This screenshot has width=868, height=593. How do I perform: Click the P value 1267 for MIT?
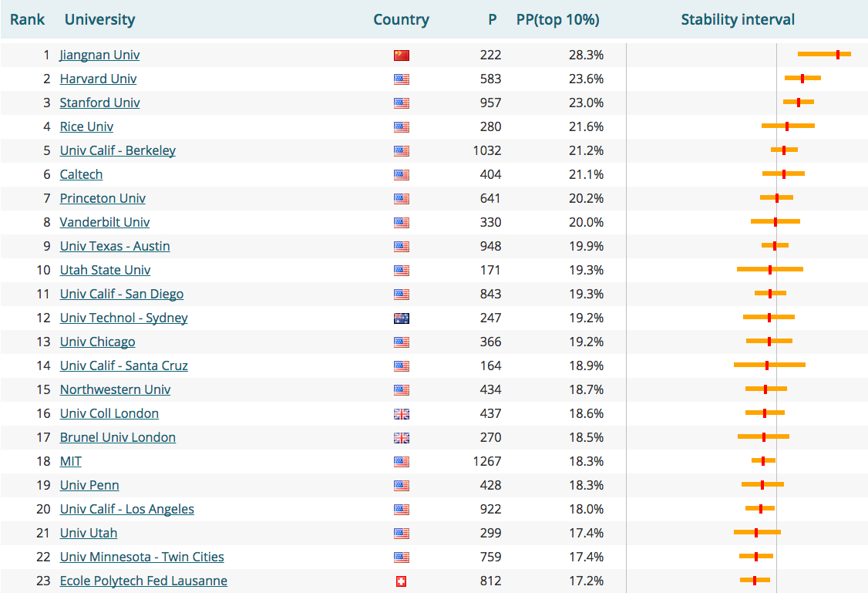486,461
